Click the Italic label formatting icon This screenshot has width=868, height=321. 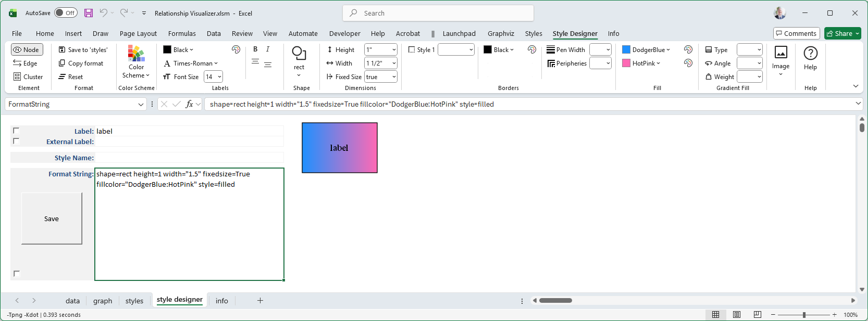[268, 49]
